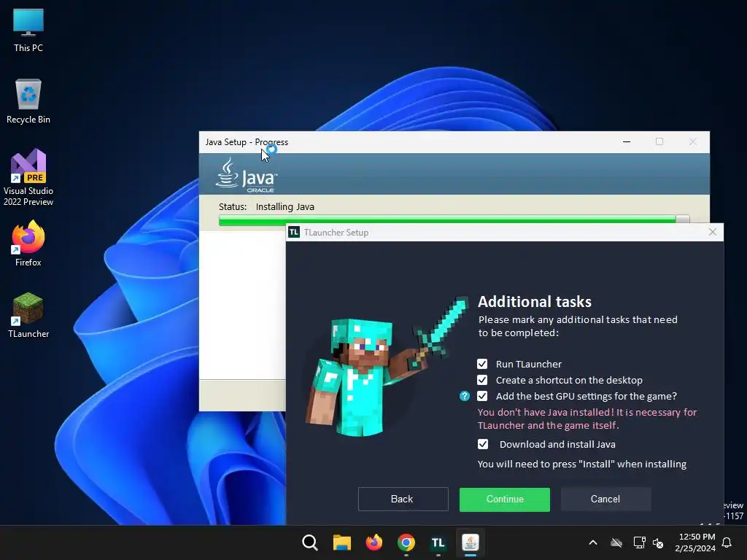This screenshot has width=747, height=560.
Task: Open File Explorer from the taskbar
Action: [x=341, y=542]
